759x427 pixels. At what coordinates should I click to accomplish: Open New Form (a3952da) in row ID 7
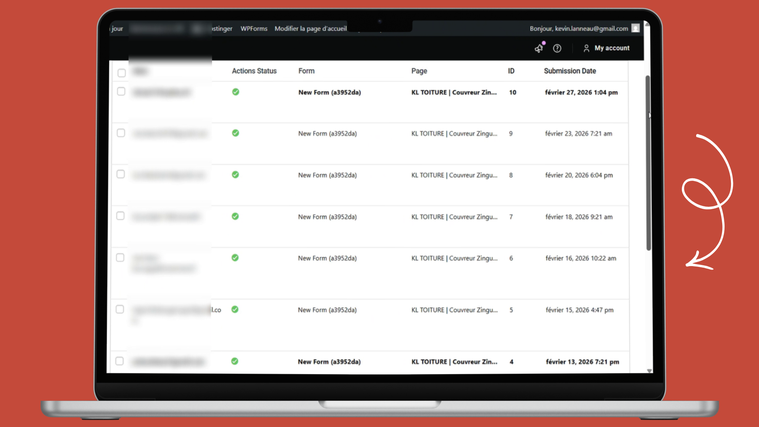[x=327, y=217]
